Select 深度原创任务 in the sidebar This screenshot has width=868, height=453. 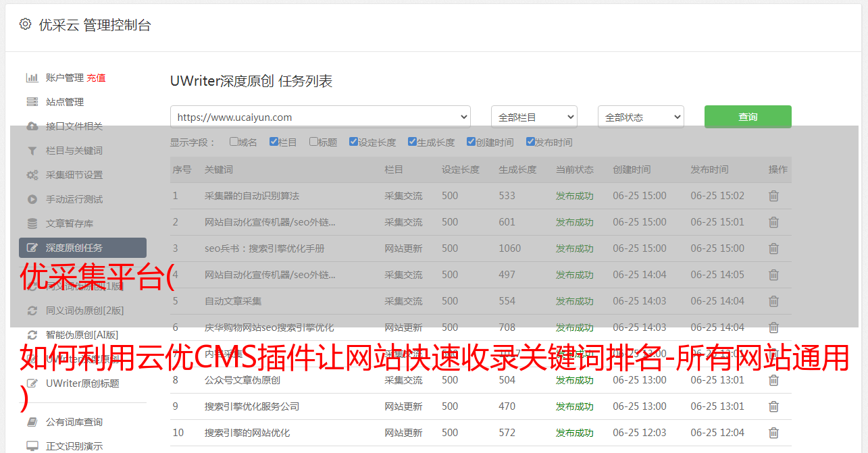[82, 248]
